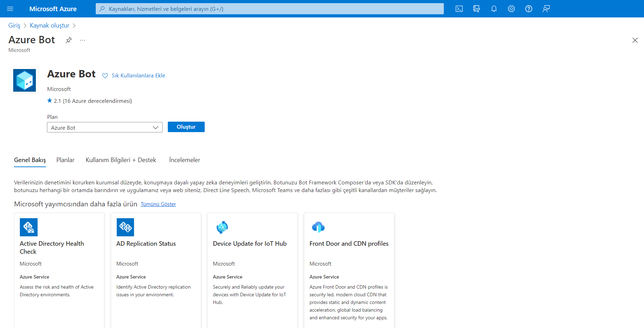Close the Azure Bot blade
The image size is (644, 328).
point(635,40)
